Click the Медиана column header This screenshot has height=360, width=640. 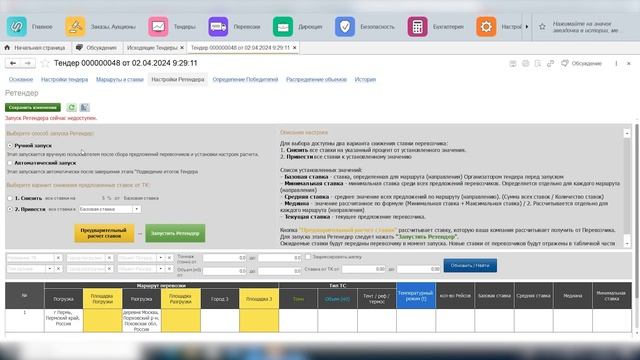572,296
